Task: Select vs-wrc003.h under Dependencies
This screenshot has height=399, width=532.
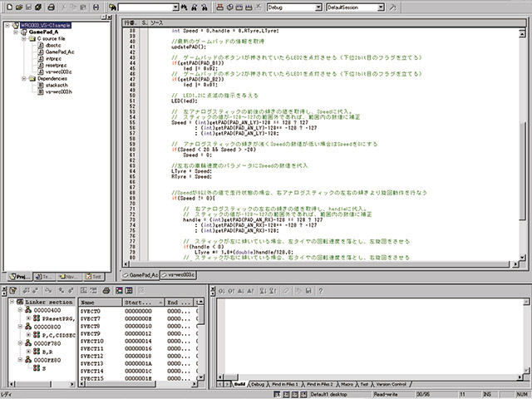Action: coord(59,92)
